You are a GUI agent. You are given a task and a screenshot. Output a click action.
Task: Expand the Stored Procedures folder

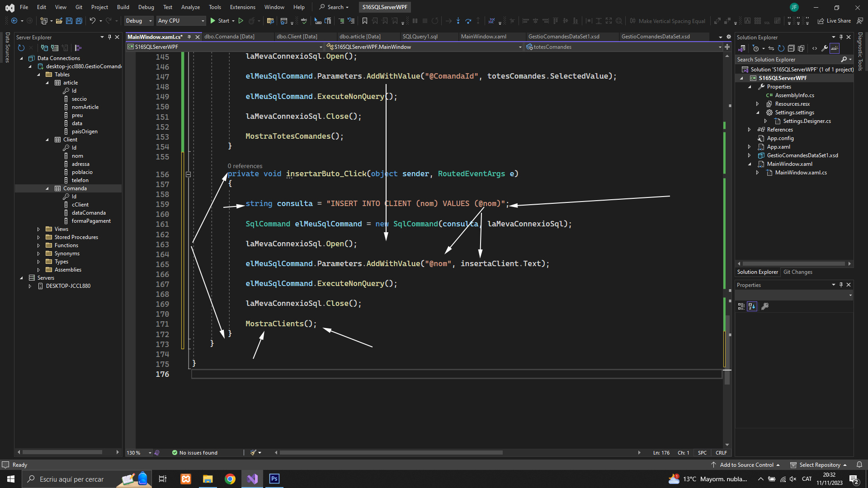[x=38, y=237]
